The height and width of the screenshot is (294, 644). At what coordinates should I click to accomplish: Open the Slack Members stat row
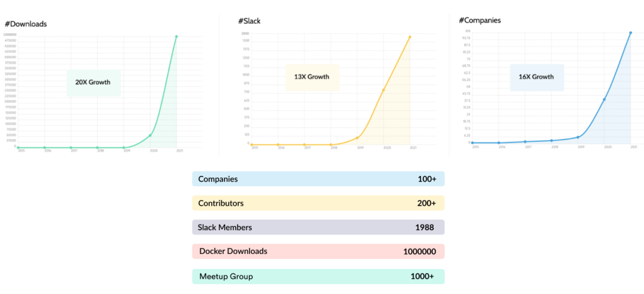click(x=318, y=227)
